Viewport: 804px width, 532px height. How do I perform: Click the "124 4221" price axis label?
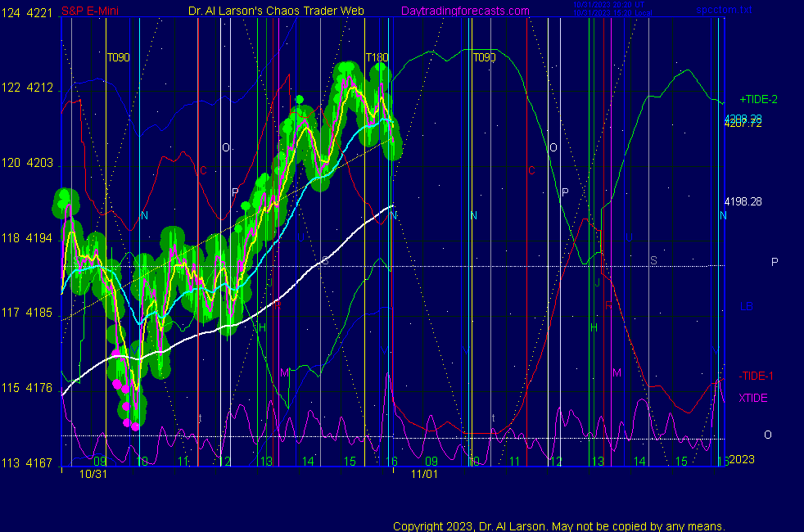[27, 13]
